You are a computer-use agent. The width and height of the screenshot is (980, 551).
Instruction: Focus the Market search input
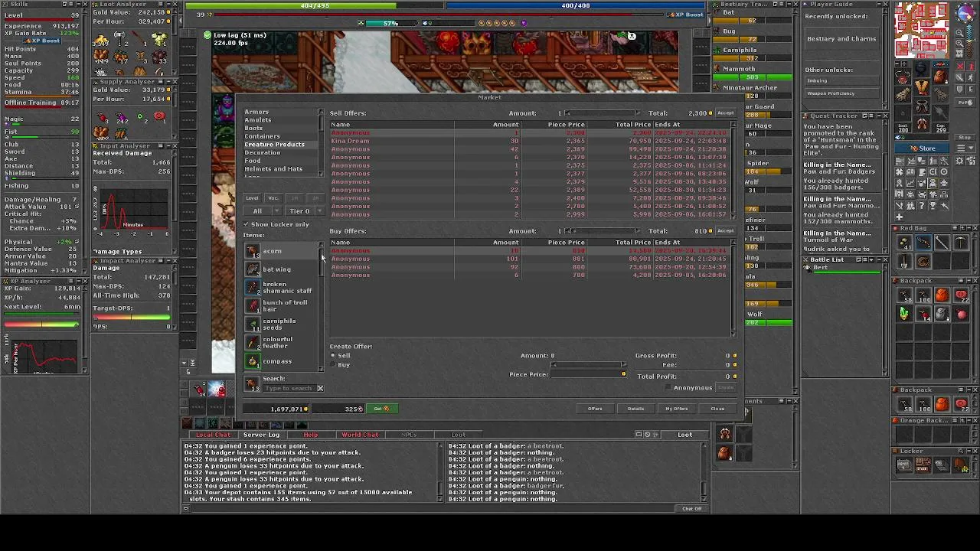tap(288, 388)
